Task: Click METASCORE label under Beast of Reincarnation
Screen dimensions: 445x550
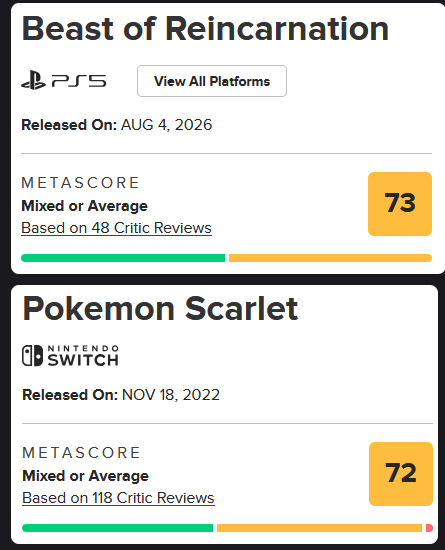Action: coord(81,183)
